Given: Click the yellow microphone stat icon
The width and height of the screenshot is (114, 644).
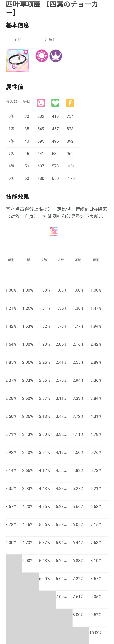Looking at the screenshot, I should point(70,103).
